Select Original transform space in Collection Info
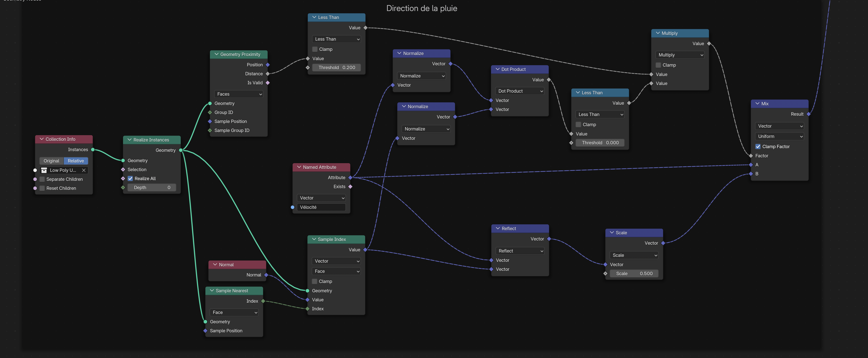Viewport: 868px width, 358px height. click(x=51, y=161)
